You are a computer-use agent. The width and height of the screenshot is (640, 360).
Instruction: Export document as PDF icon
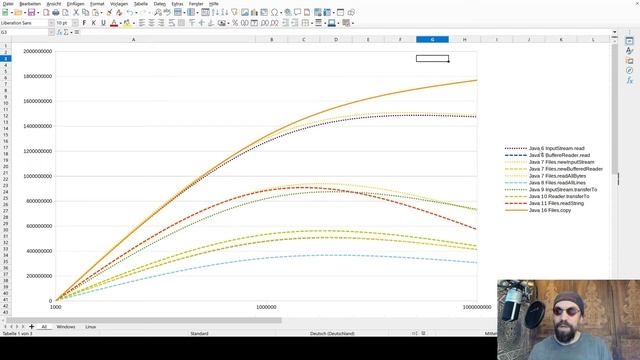(46, 13)
